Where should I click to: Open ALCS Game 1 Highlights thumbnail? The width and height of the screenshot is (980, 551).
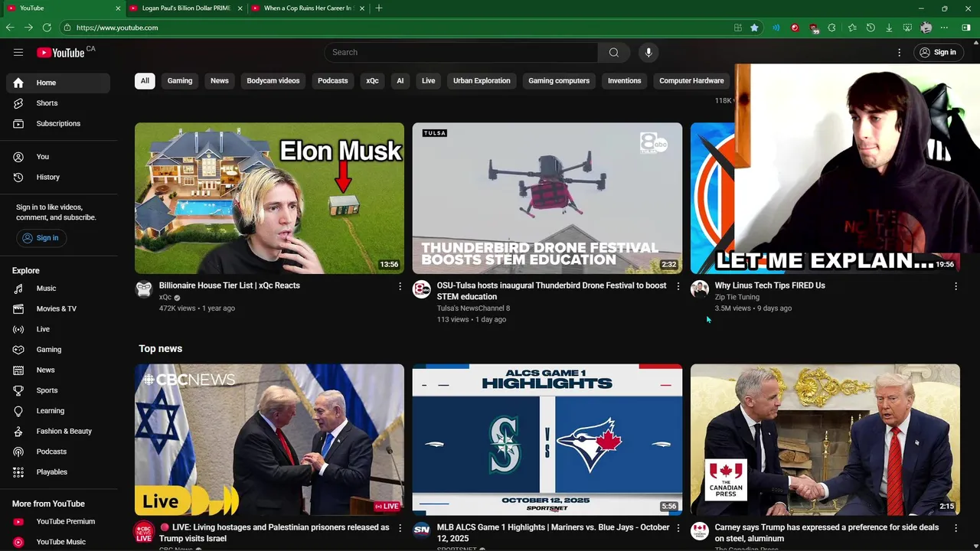click(x=547, y=439)
